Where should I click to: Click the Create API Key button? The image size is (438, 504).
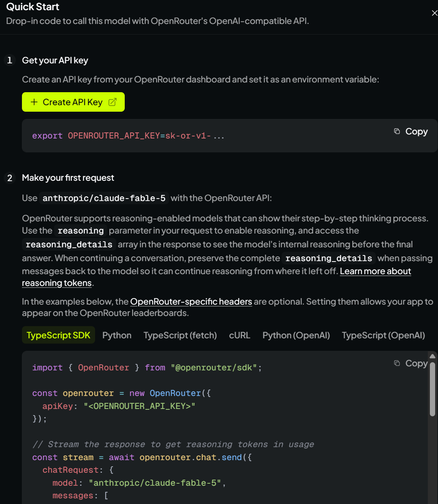point(73,102)
